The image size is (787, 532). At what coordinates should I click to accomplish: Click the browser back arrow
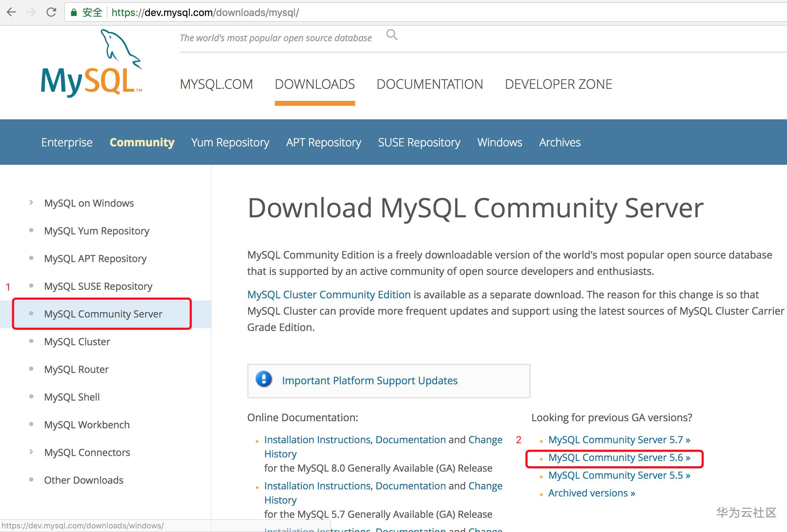[11, 12]
